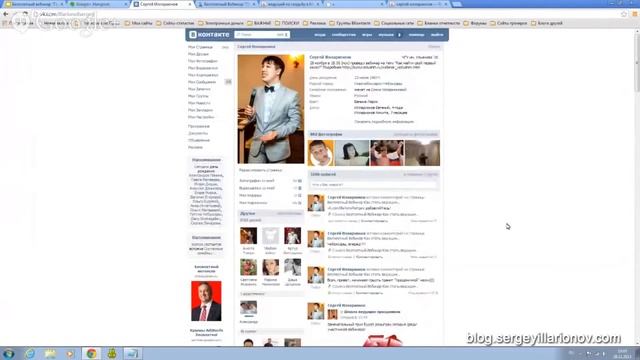Open the ПОИСКИ bookmarks folder

[x=287, y=23]
